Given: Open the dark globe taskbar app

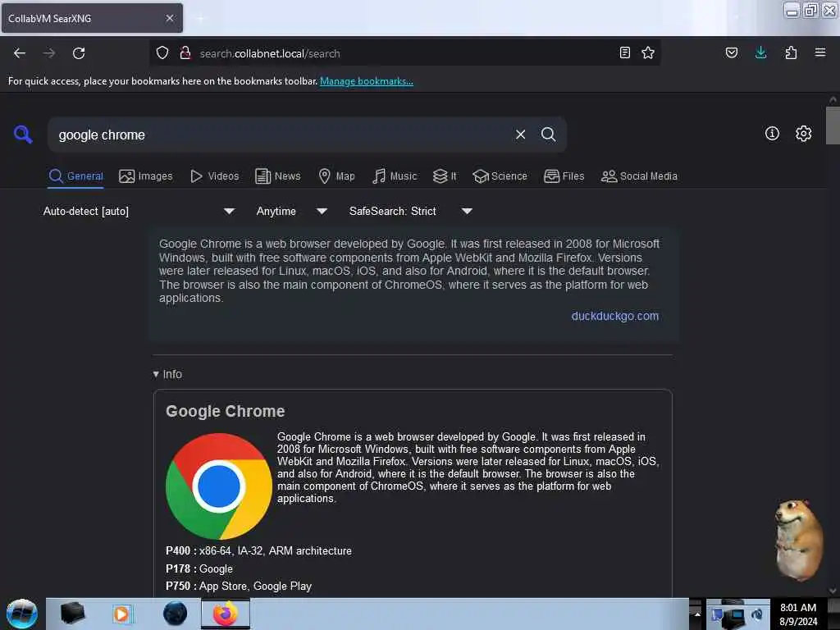Looking at the screenshot, I should point(176,614).
